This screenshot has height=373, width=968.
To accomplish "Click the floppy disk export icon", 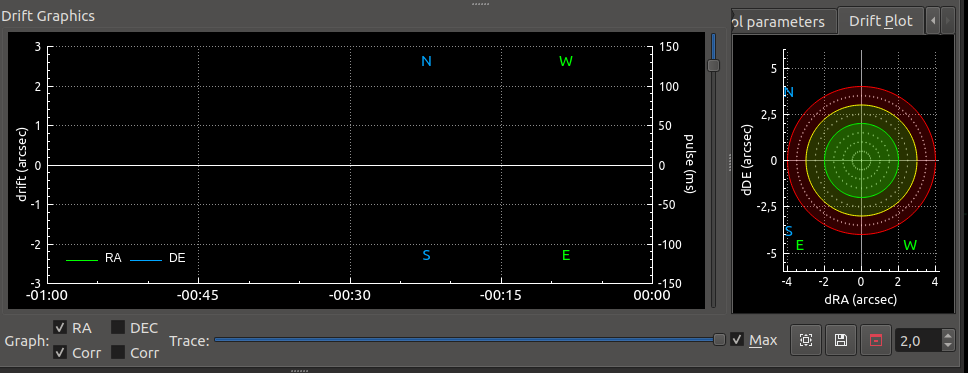I will click(840, 340).
